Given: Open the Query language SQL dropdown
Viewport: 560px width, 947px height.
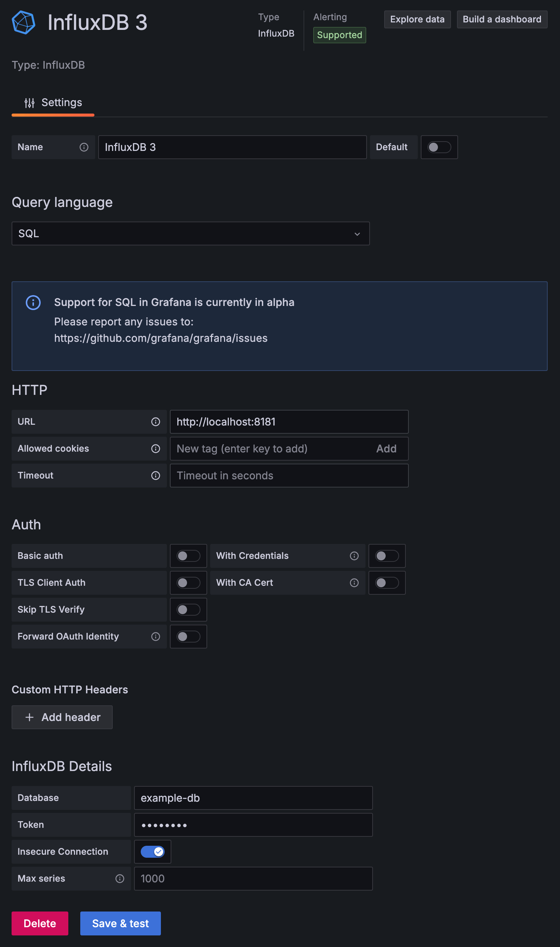Looking at the screenshot, I should [190, 234].
